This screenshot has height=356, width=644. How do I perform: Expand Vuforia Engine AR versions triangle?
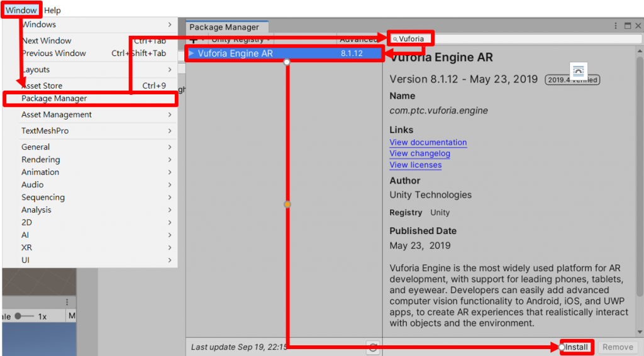pyautogui.click(x=191, y=53)
